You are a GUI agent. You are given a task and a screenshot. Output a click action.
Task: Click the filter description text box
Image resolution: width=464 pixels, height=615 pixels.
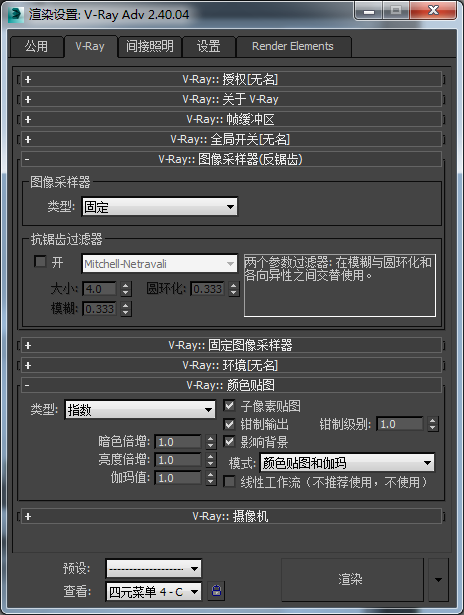340,285
